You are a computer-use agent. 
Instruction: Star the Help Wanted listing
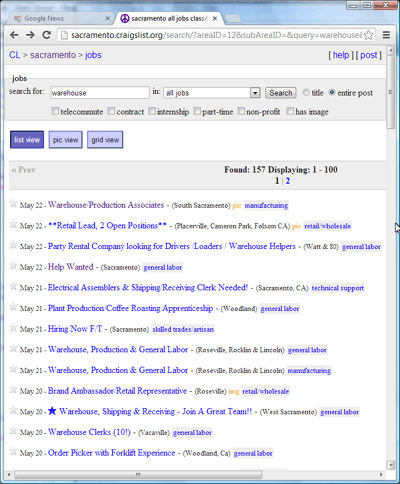(13, 265)
